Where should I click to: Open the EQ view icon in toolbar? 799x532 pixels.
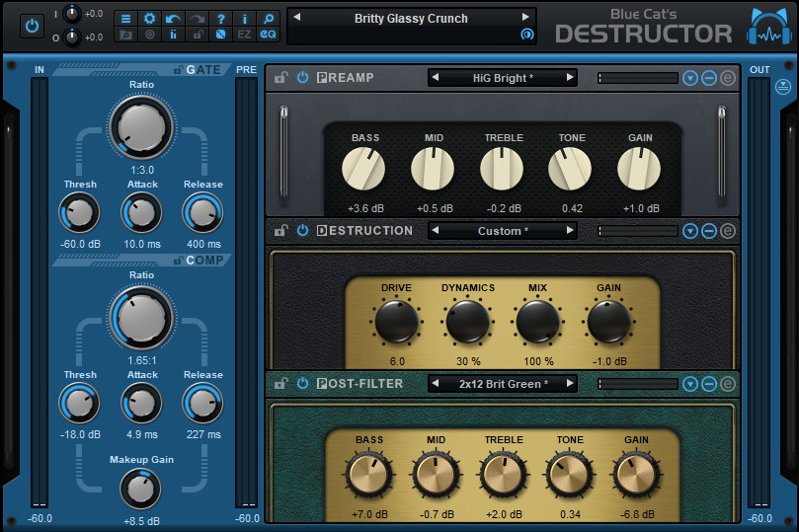tap(268, 35)
